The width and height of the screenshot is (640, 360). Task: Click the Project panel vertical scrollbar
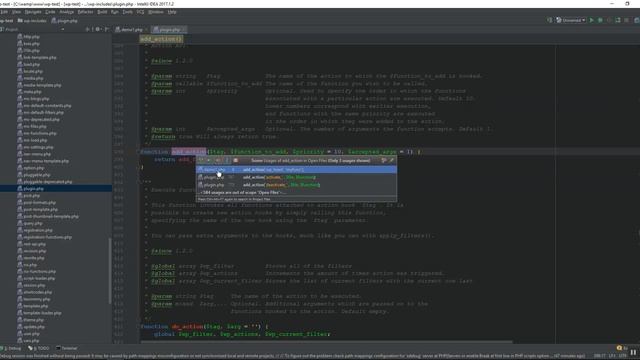pos(110,271)
